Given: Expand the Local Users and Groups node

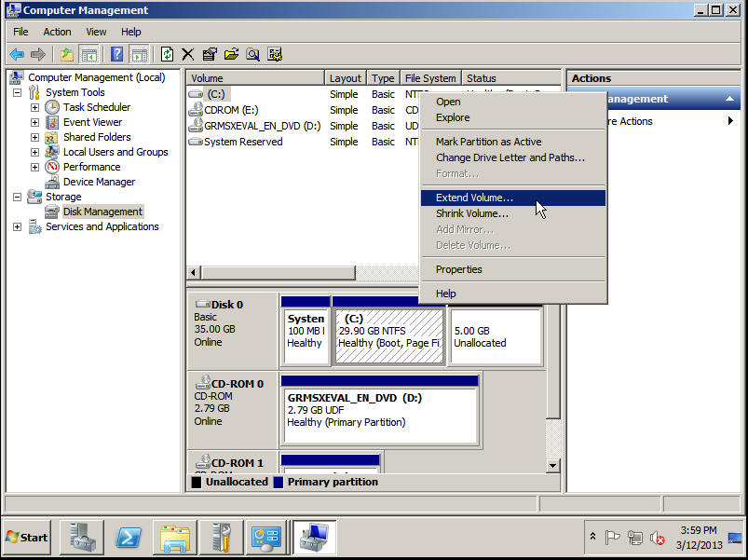Looking at the screenshot, I should click(34, 152).
